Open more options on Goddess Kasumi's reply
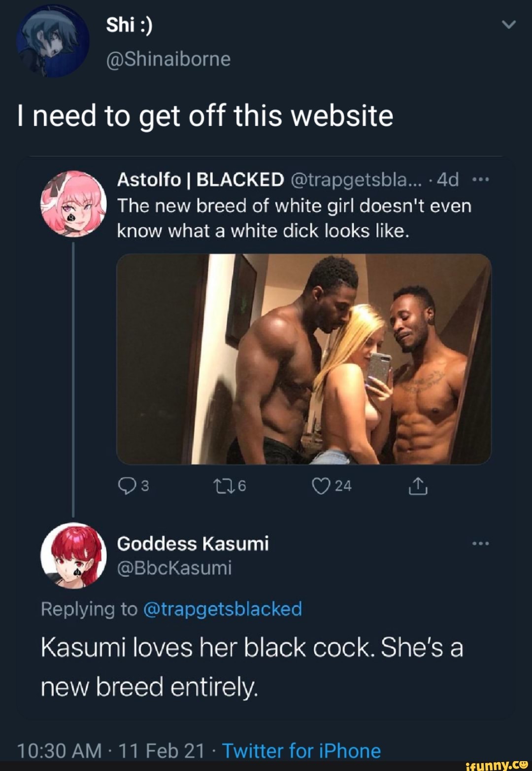The height and width of the screenshot is (771, 532). pyautogui.click(x=480, y=544)
